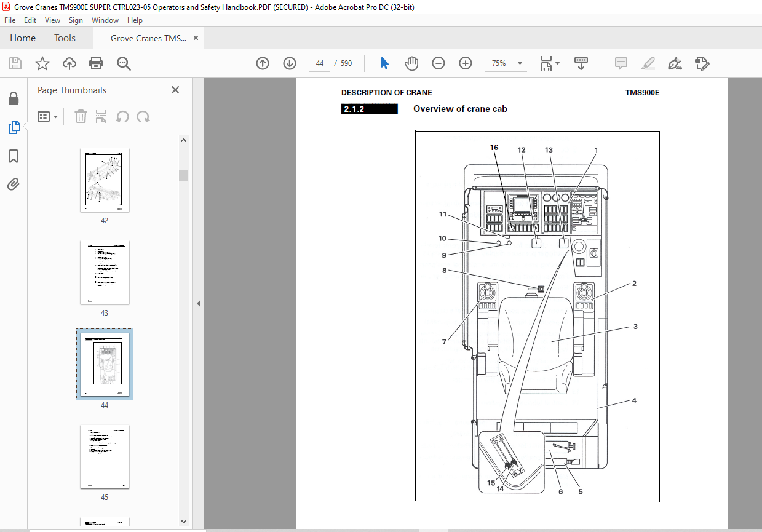Switch to the Tools tab

pos(65,38)
